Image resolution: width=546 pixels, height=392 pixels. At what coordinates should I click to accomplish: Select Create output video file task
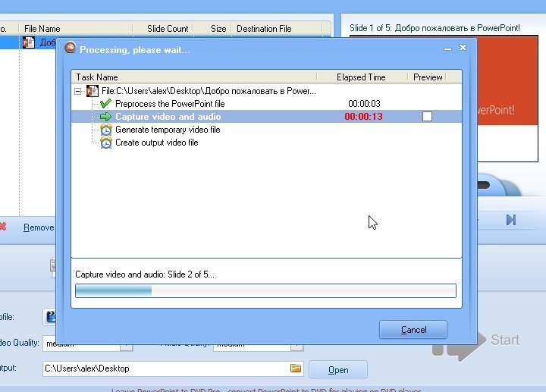tap(157, 143)
